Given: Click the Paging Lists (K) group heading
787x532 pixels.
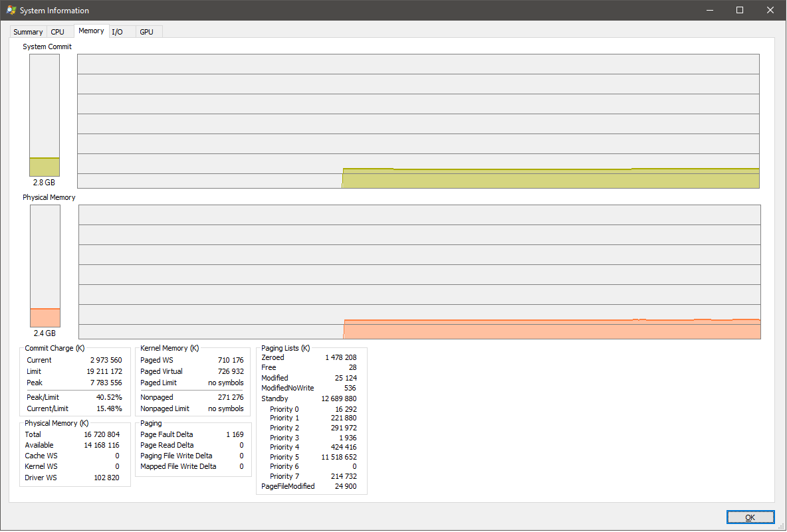Looking at the screenshot, I should (x=286, y=348).
